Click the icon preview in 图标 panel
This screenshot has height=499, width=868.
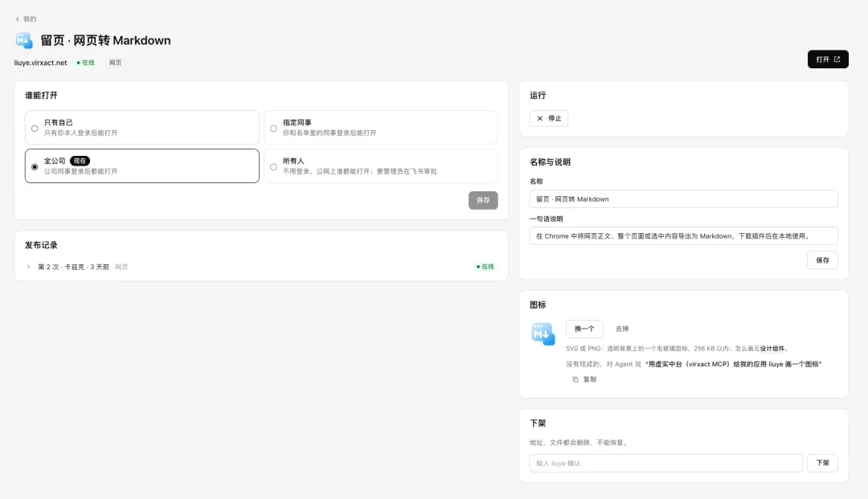(x=543, y=334)
